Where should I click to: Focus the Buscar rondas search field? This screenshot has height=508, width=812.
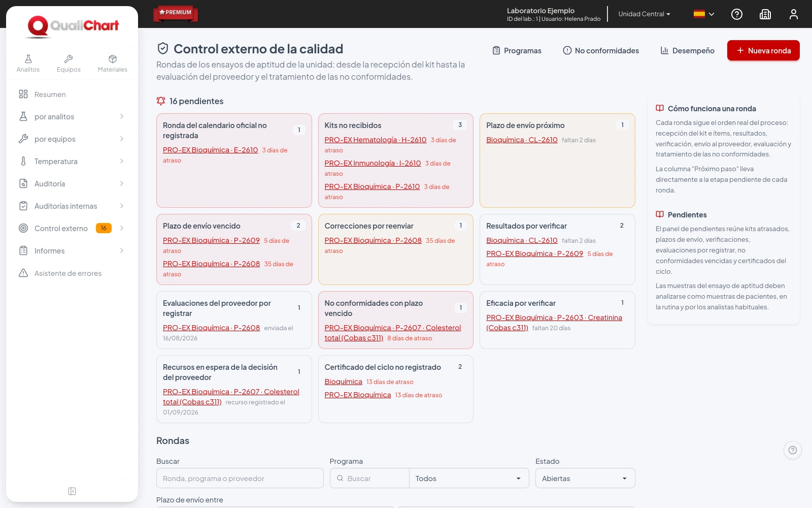coord(240,479)
